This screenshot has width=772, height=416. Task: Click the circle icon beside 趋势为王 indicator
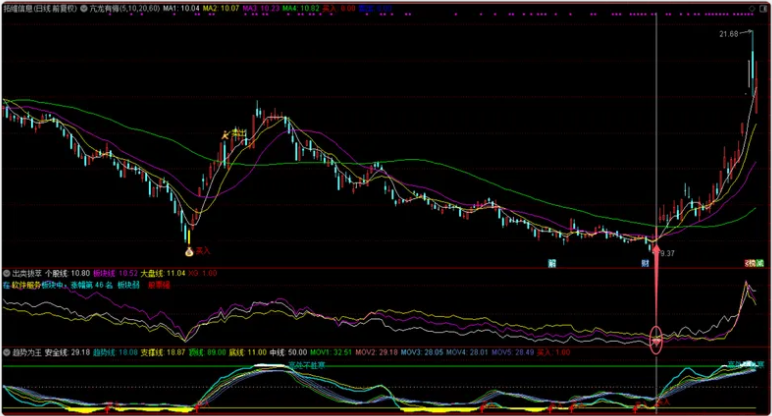coord(5,353)
